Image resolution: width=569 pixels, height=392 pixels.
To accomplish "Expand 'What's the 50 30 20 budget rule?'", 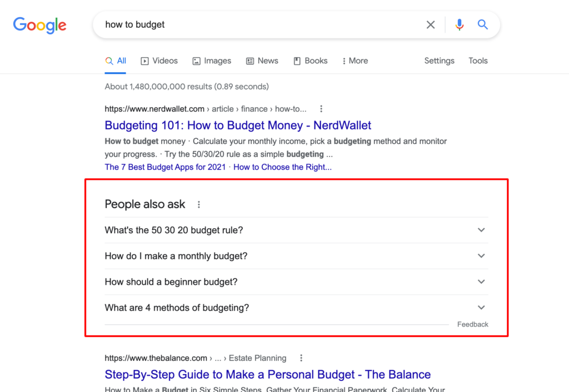I will tap(297, 230).
